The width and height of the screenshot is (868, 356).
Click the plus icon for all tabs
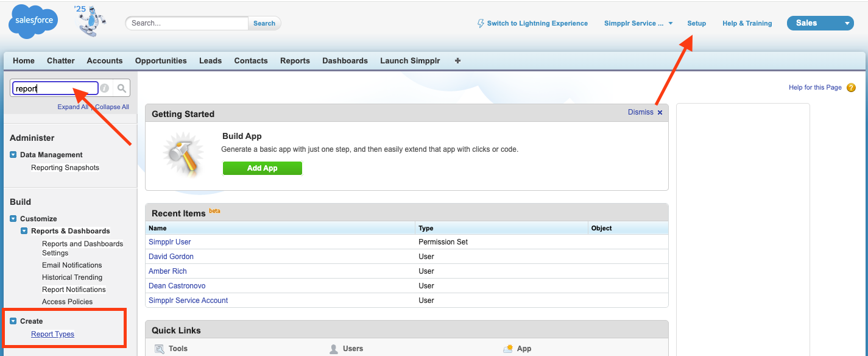458,61
